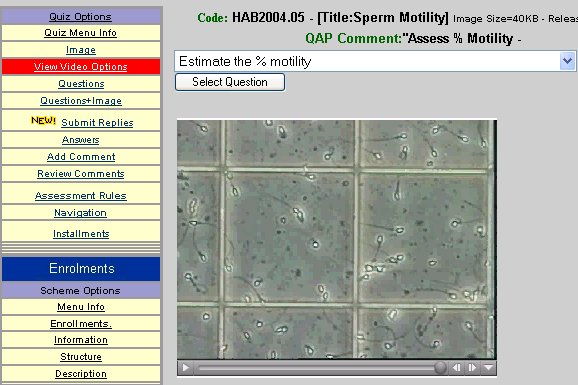Open Review Comments link
The image size is (578, 385).
pos(81,174)
